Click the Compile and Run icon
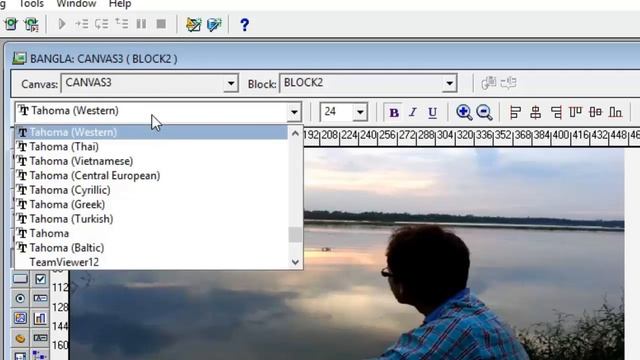Screen dimensions: 640x360 point(32,24)
